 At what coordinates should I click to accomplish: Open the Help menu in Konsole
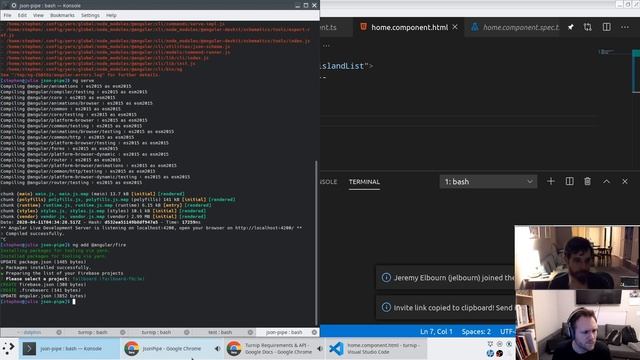[111, 15]
